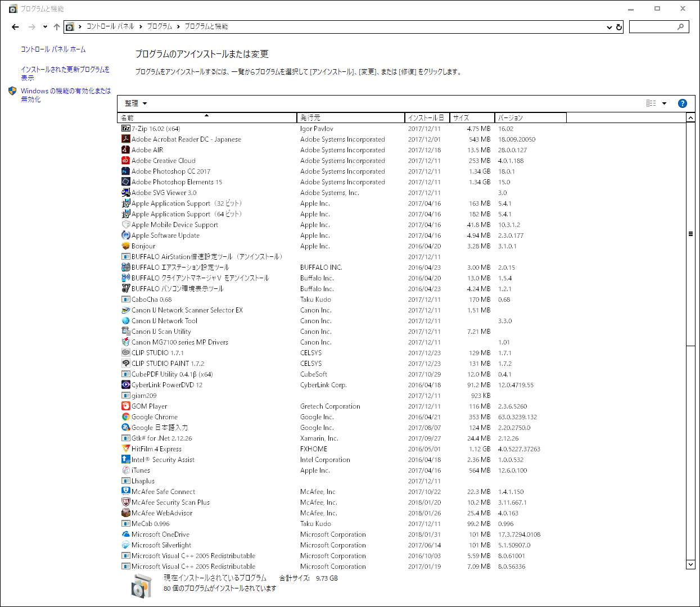The width and height of the screenshot is (700, 607).
Task: Click the Adobe SVG Viewer 3.0 icon
Action: 126,193
